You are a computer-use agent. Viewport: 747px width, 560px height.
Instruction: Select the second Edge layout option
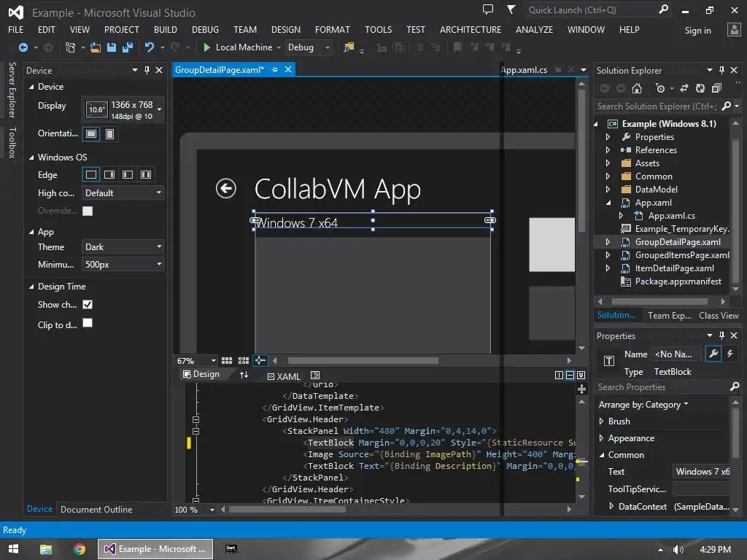click(x=109, y=174)
